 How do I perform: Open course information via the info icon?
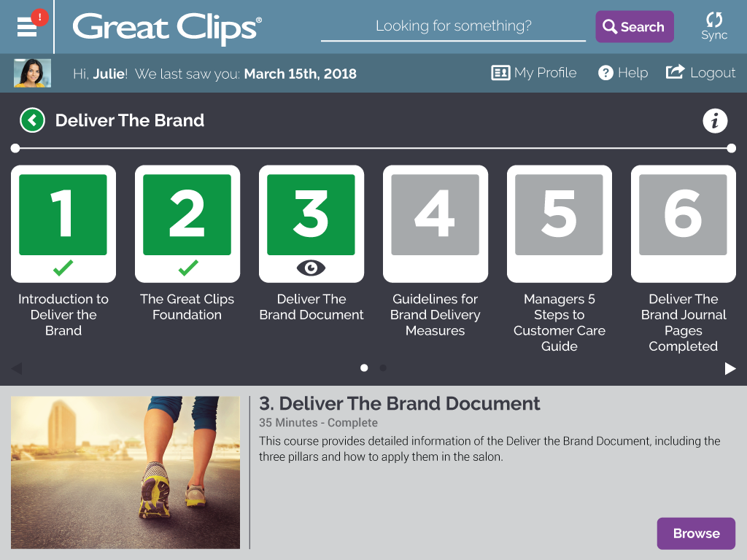click(715, 120)
